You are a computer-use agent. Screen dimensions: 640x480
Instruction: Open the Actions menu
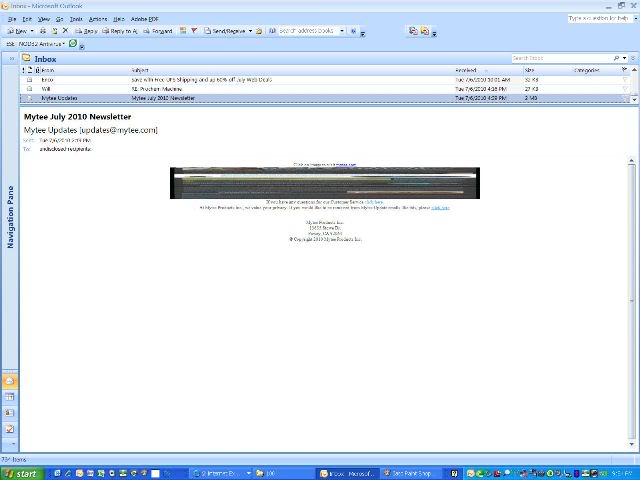tap(98, 19)
